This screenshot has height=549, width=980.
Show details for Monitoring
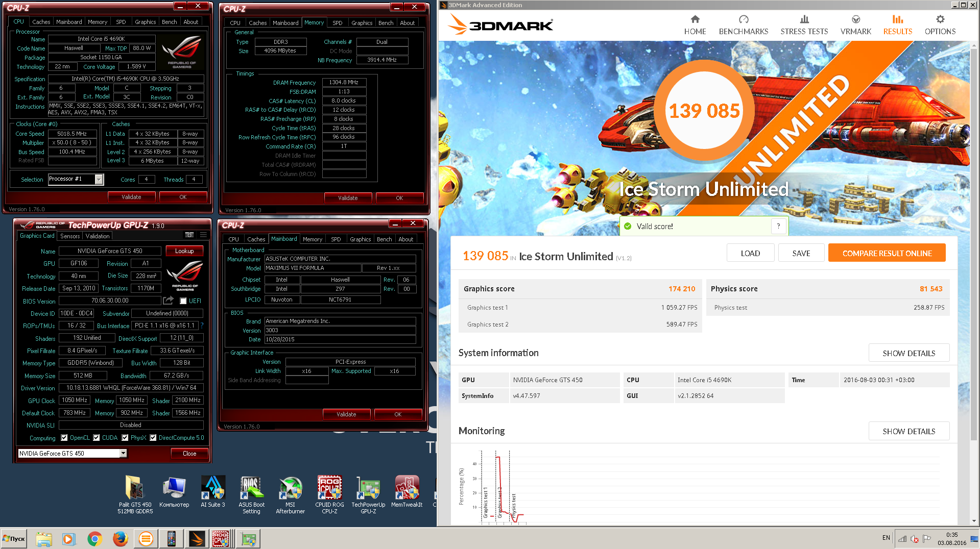(x=909, y=431)
